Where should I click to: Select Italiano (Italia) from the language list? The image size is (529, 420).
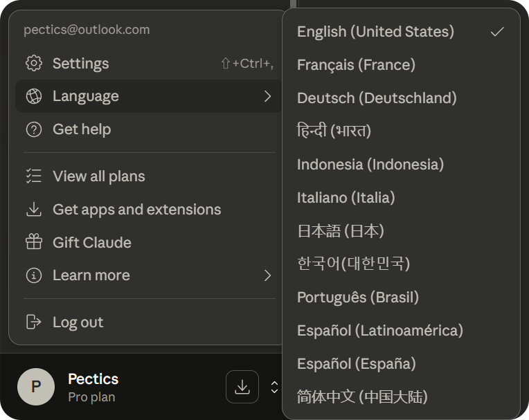[346, 198]
